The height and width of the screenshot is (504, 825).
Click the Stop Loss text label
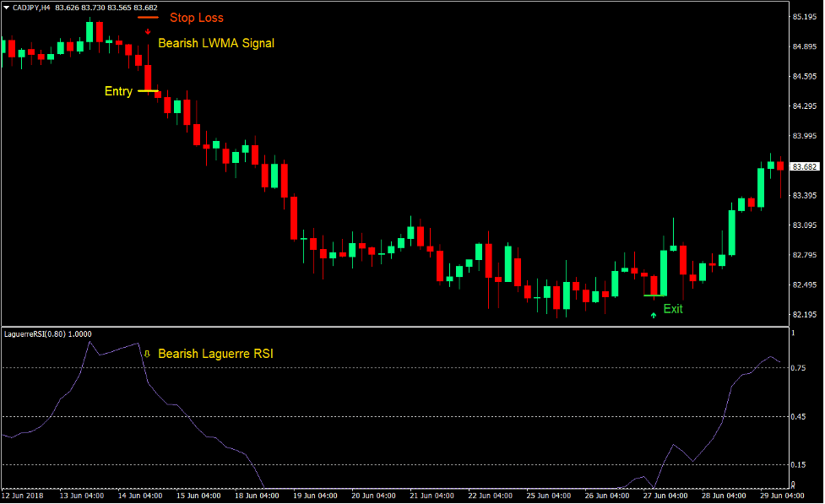coord(196,17)
